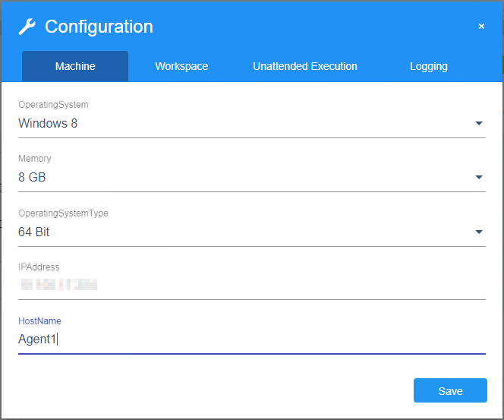
Task: Click the HostName field containing Agent1
Action: (x=250, y=339)
